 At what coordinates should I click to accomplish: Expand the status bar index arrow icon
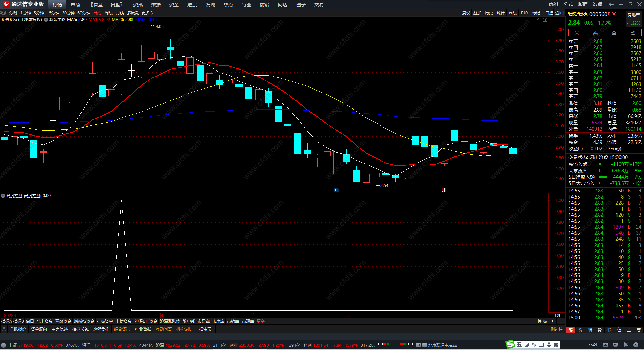3,345
